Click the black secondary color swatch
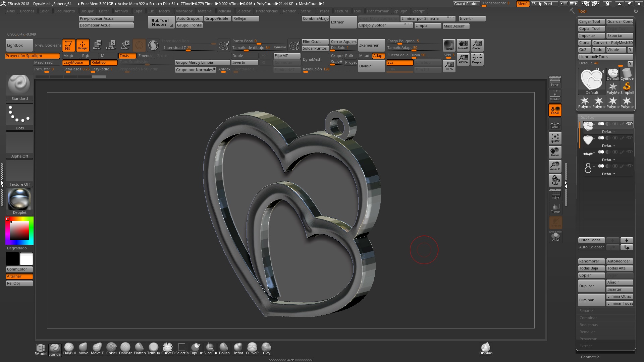The image size is (644, 362). point(12,259)
